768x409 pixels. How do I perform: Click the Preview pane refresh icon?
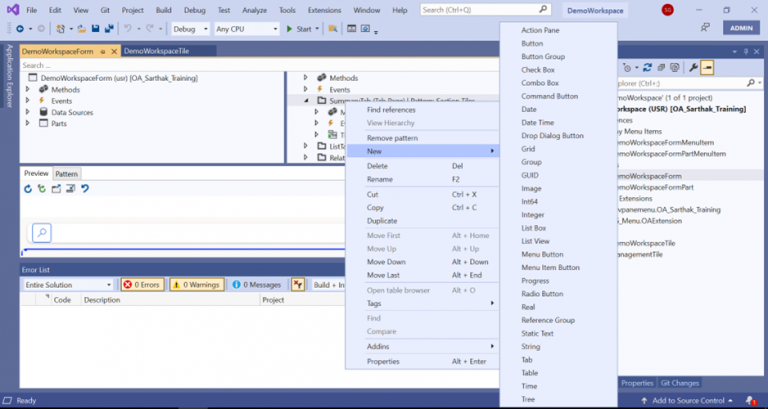point(28,189)
